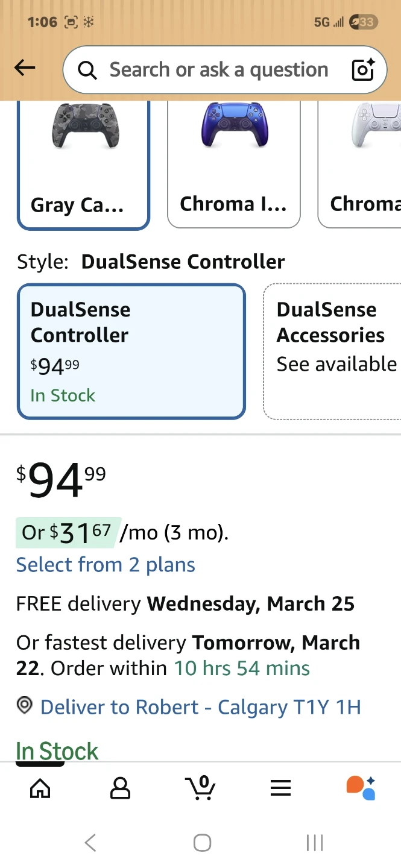Select the DualSense Controller style option
The width and height of the screenshot is (401, 868).
pyautogui.click(x=131, y=351)
